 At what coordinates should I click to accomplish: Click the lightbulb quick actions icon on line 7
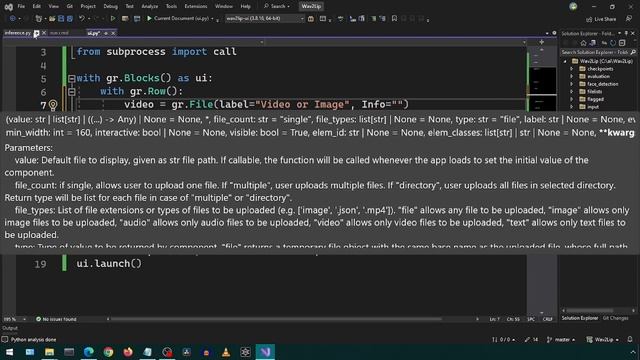pos(53,105)
